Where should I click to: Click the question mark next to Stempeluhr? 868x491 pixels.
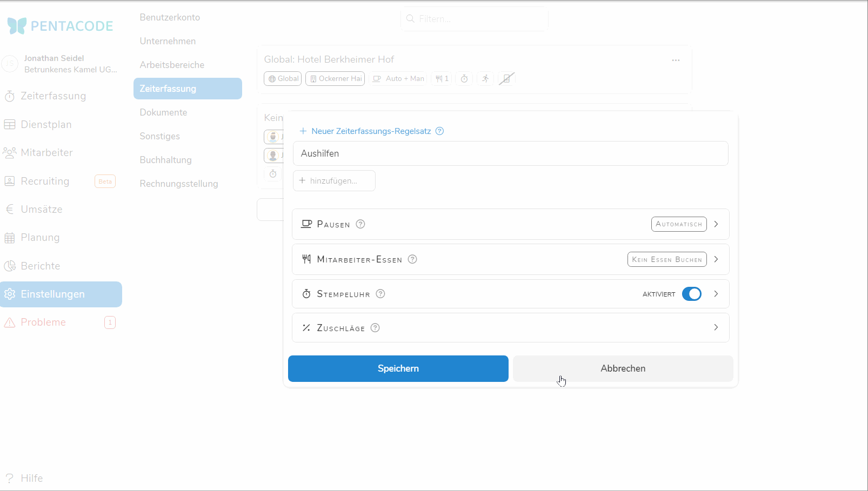pyautogui.click(x=380, y=294)
